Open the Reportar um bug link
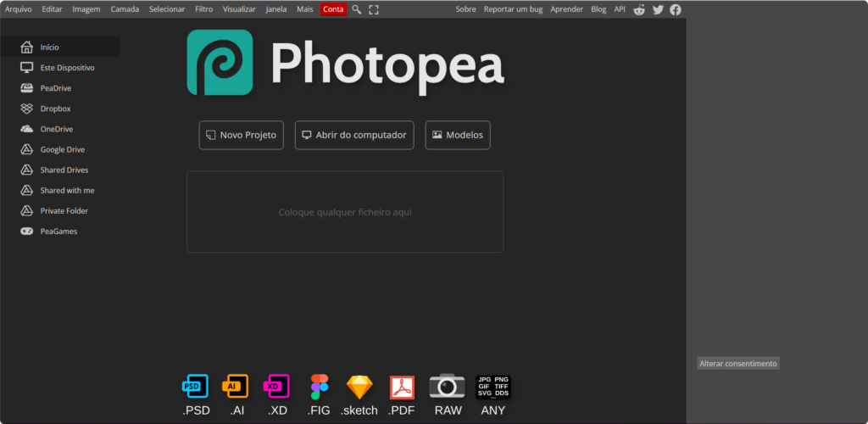The image size is (868, 424). point(513,9)
